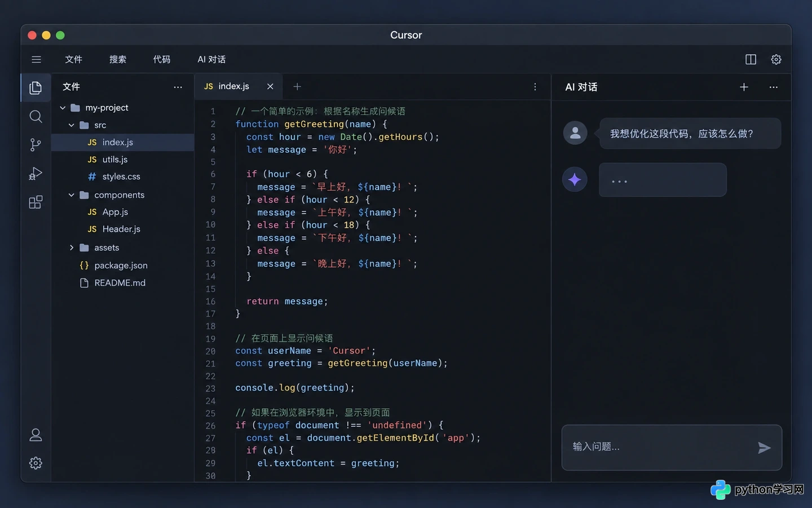This screenshot has width=812, height=508.
Task: Open the hamburger menu in the toolbar
Action: (36, 59)
